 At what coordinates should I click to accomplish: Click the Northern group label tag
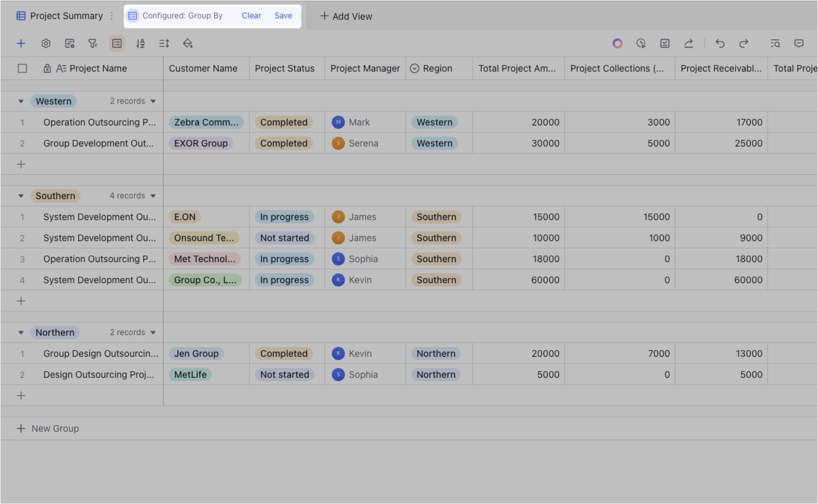coord(55,332)
